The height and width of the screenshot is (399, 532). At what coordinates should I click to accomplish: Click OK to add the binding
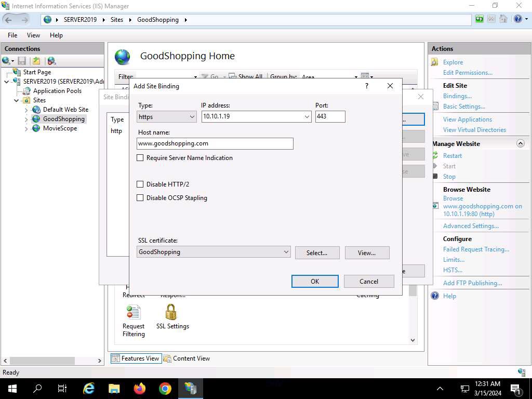click(315, 281)
